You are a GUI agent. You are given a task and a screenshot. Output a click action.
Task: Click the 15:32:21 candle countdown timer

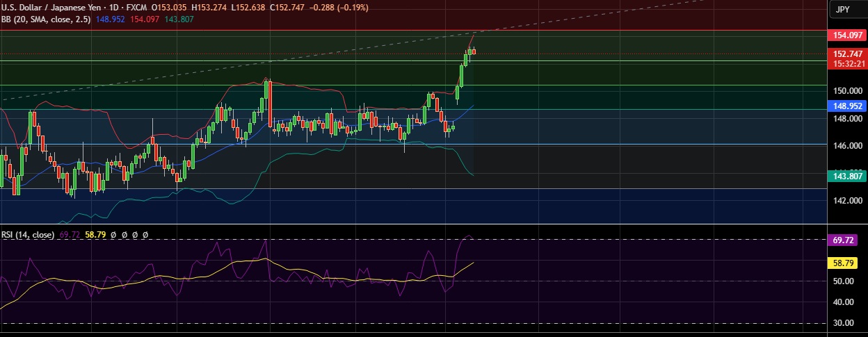click(x=847, y=63)
